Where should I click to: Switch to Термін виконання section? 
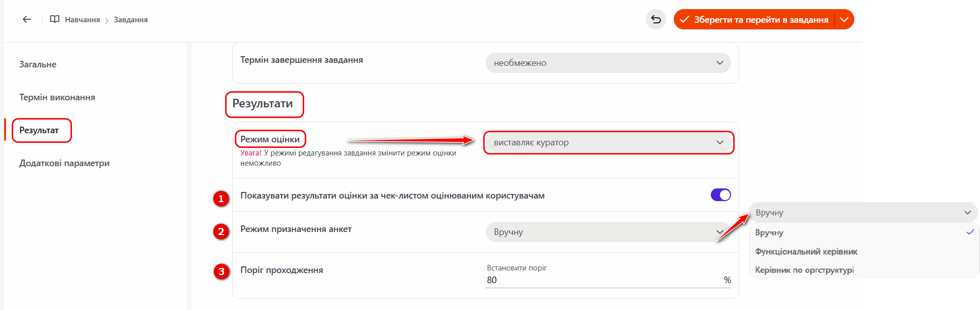(x=57, y=97)
